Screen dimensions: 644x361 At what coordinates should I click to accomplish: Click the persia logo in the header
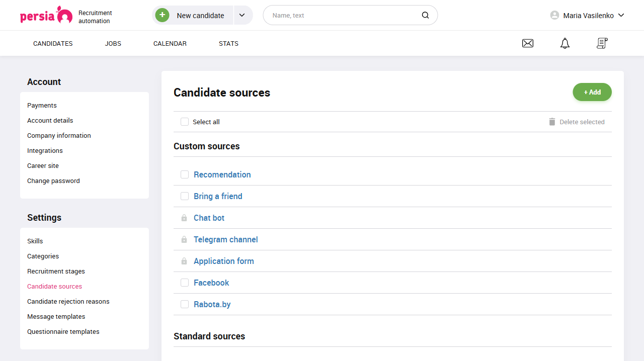pyautogui.click(x=46, y=15)
